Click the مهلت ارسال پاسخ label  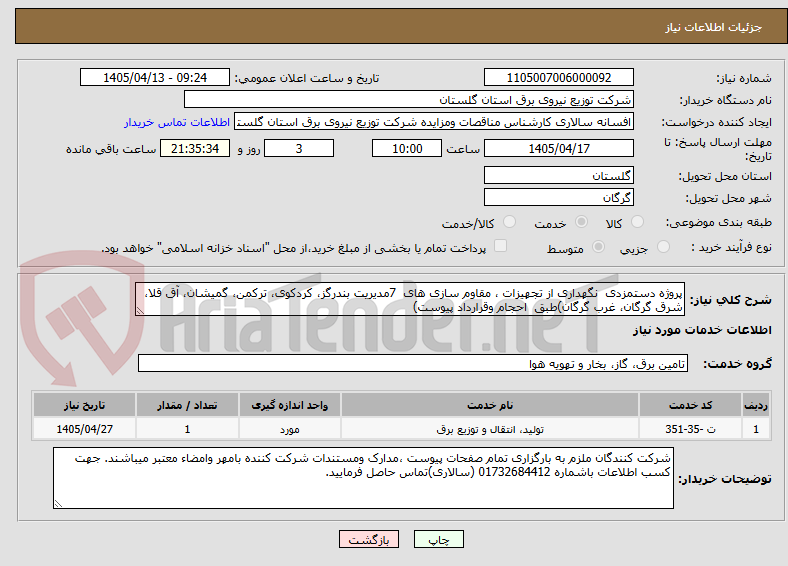(x=718, y=149)
